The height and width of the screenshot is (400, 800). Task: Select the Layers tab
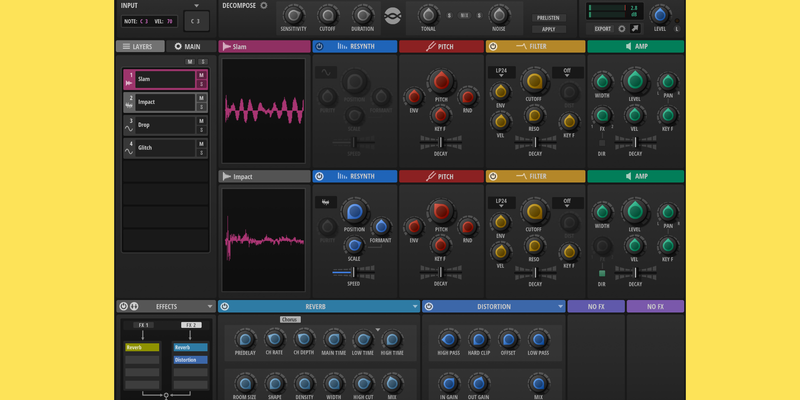point(142,46)
